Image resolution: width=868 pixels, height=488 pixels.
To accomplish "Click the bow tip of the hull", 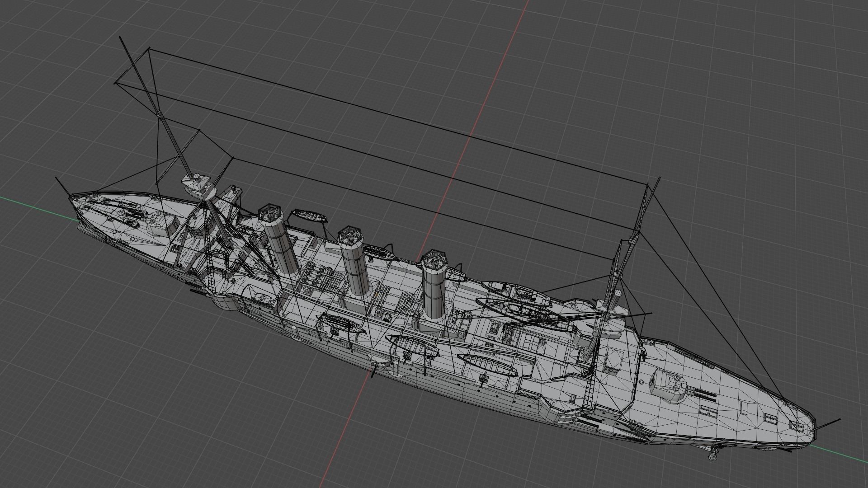I will [70, 199].
